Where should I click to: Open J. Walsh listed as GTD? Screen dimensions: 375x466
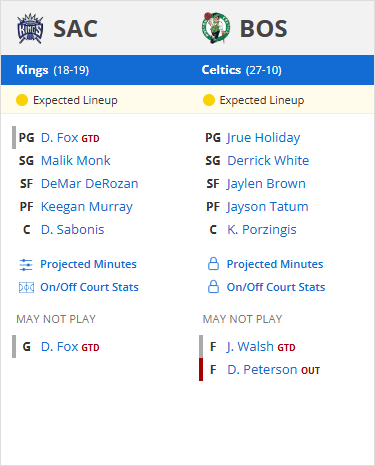250,347
